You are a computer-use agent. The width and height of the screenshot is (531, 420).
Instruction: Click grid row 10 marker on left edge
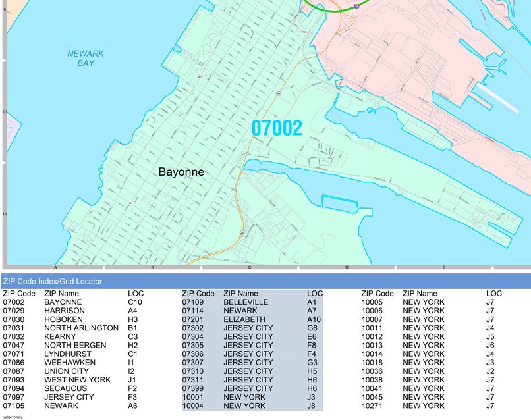(x=5, y=112)
